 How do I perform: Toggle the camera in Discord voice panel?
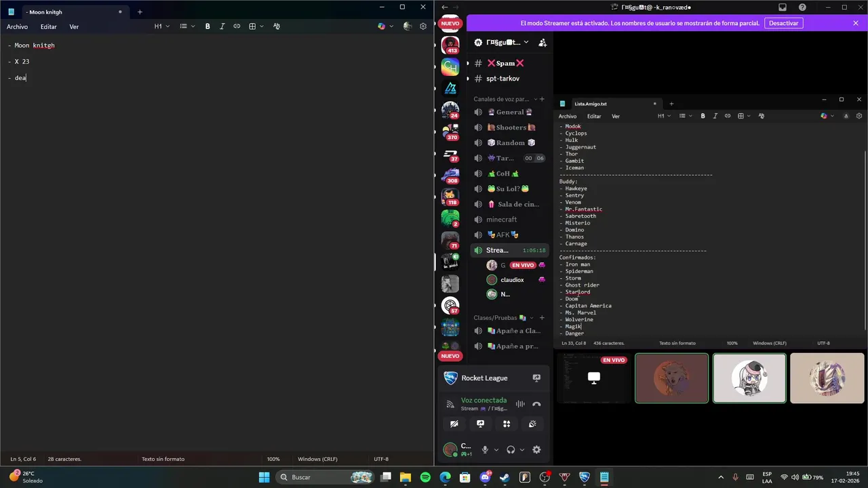[454, 424]
